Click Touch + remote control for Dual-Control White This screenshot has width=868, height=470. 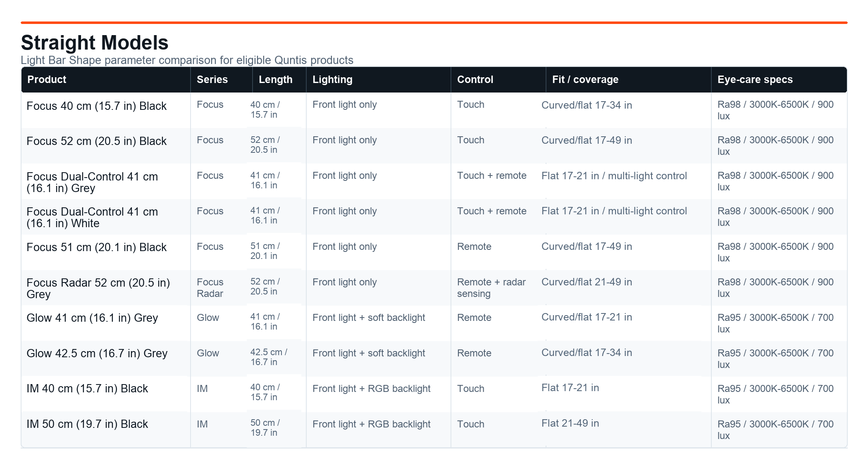(x=492, y=211)
